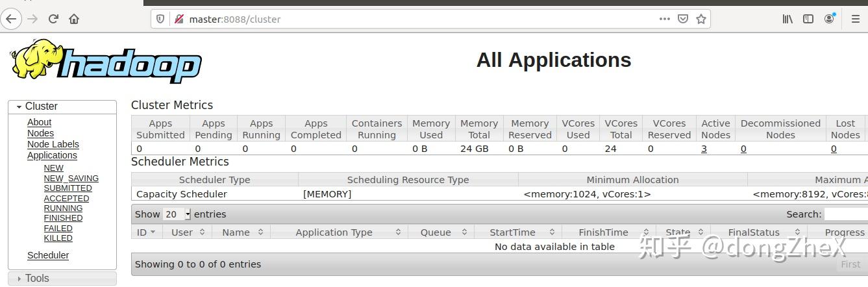The width and height of the screenshot is (868, 287).
Task: Open the Firefox account icon
Action: (x=829, y=19)
